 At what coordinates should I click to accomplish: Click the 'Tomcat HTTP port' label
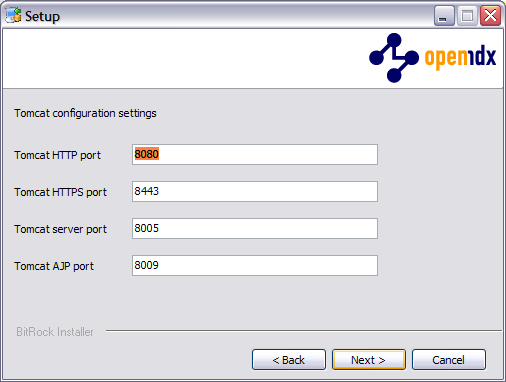coord(57,155)
